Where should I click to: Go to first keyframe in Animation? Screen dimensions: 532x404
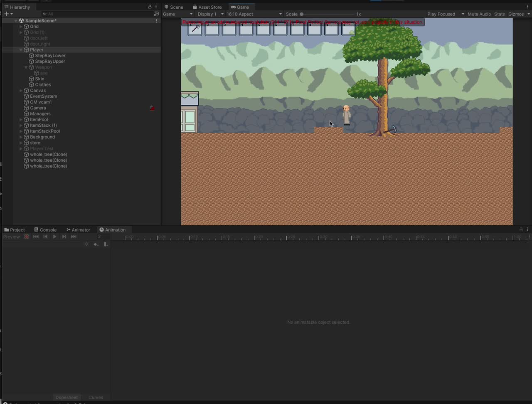pyautogui.click(x=36, y=236)
